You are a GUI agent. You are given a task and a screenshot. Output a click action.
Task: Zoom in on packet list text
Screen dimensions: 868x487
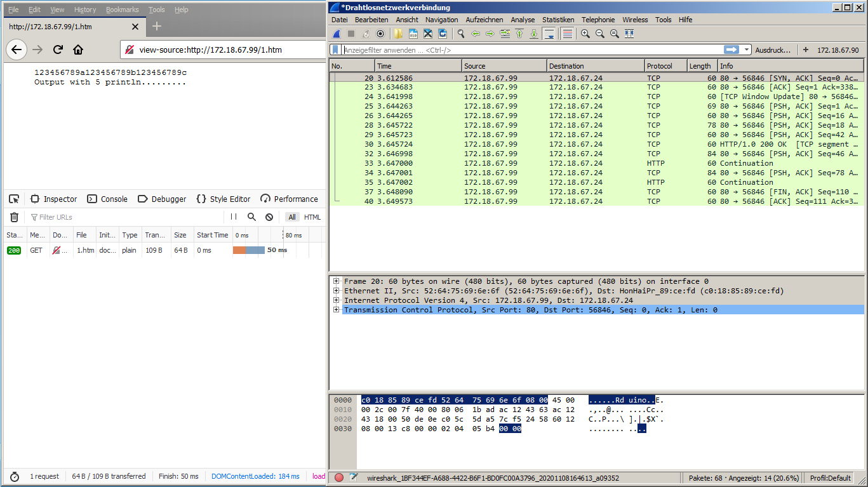tap(585, 34)
